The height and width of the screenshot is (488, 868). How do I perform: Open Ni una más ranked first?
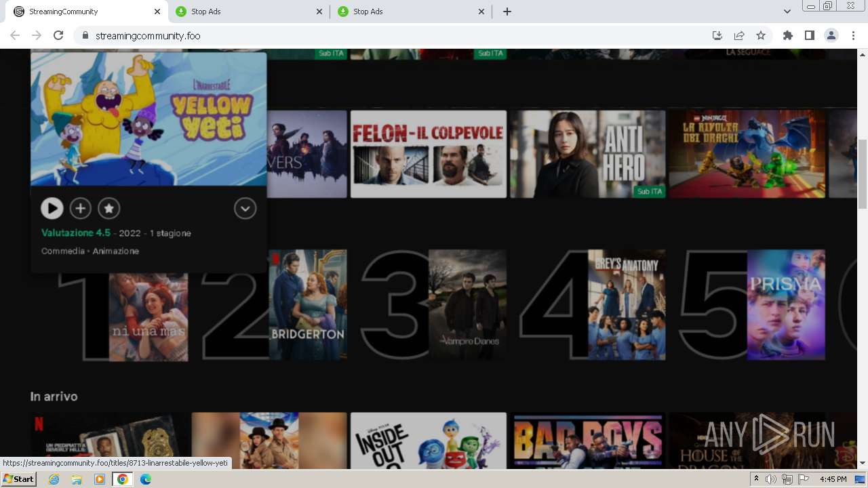pos(149,317)
